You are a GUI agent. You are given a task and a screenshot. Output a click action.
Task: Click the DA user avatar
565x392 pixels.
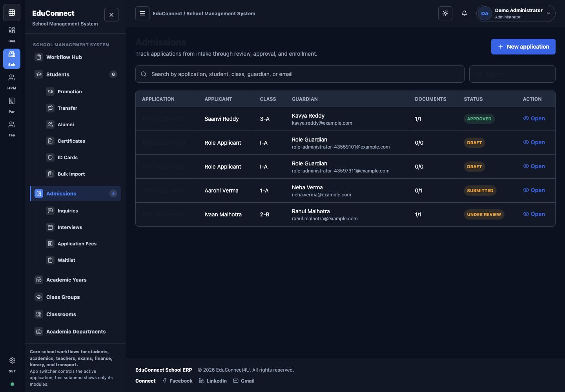click(485, 13)
